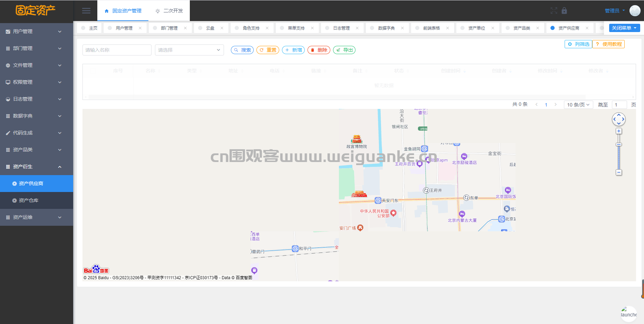The height and width of the screenshot is (324, 644).
Task: Switch to the 二次开发 top tab
Action: click(x=169, y=11)
